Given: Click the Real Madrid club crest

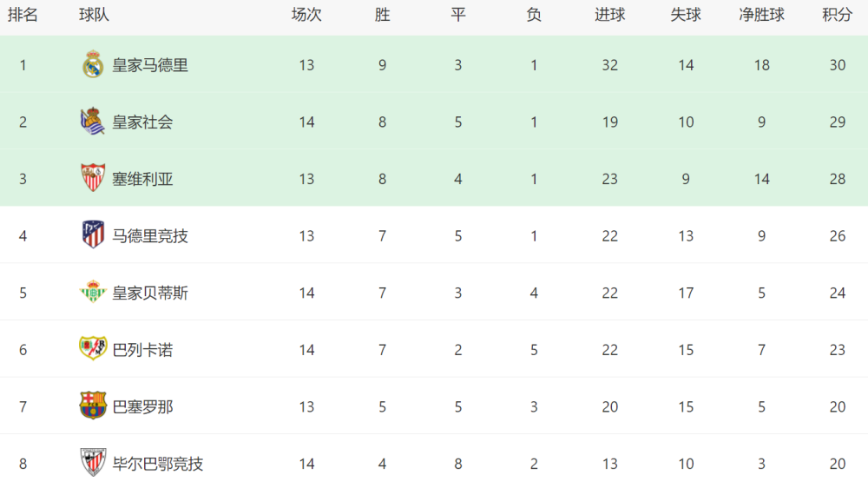Looking at the screenshot, I should [x=93, y=64].
